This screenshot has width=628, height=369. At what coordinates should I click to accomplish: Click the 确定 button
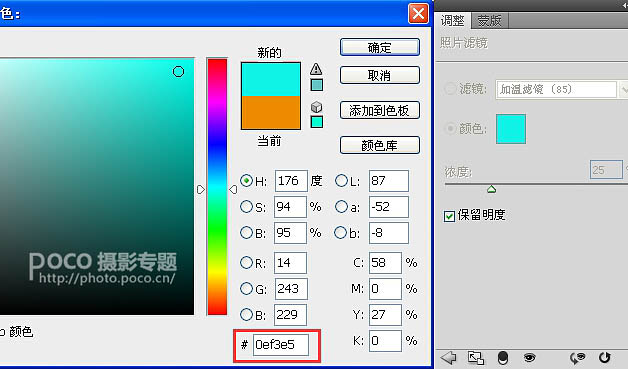(x=380, y=47)
